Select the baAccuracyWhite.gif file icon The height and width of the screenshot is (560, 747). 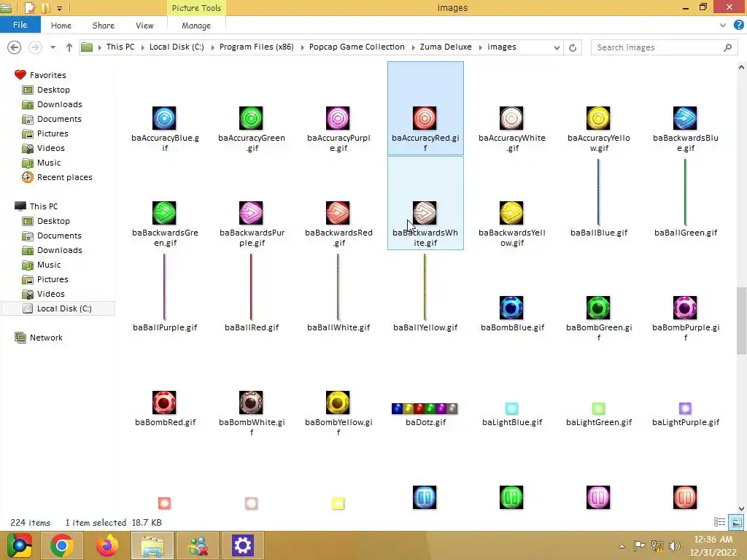pyautogui.click(x=511, y=118)
